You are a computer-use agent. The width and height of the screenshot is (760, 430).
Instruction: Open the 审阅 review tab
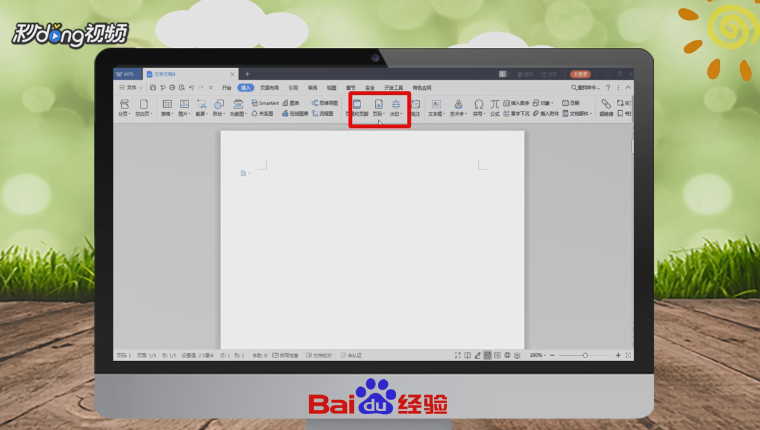pos(313,88)
